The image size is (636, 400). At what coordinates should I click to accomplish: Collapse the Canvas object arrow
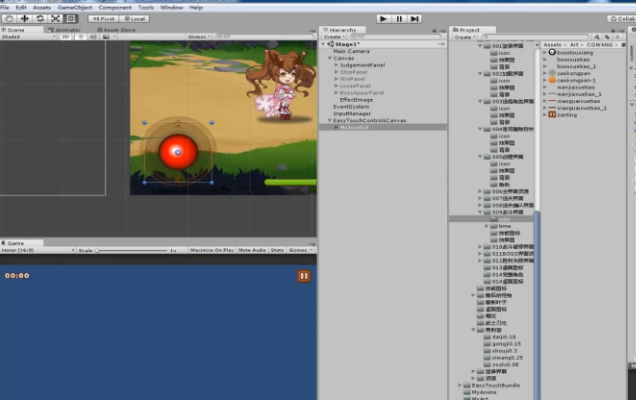pyautogui.click(x=330, y=58)
